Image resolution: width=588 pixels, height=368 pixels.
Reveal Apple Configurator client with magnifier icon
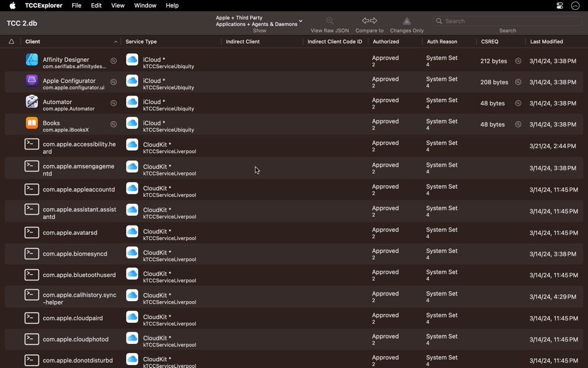coord(113,82)
